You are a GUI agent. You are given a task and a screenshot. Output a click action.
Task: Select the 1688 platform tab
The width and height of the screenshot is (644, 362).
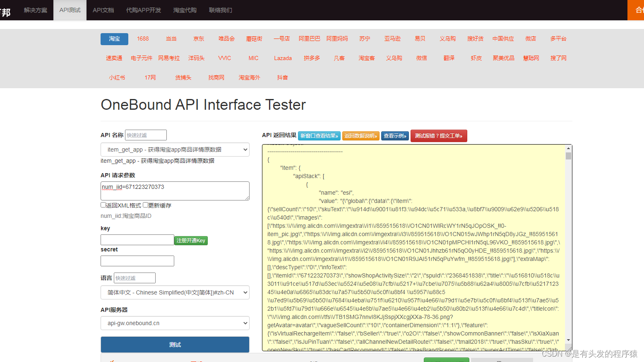click(143, 39)
